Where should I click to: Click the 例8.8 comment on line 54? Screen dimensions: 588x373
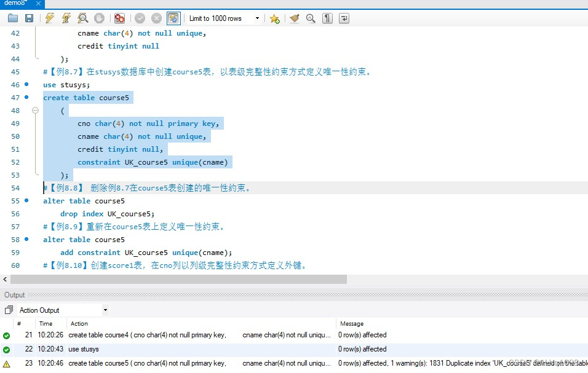tap(146, 188)
